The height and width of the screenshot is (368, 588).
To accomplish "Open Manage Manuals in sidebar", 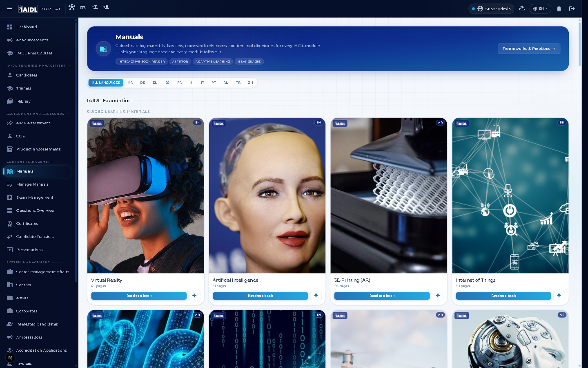I will [37, 184].
